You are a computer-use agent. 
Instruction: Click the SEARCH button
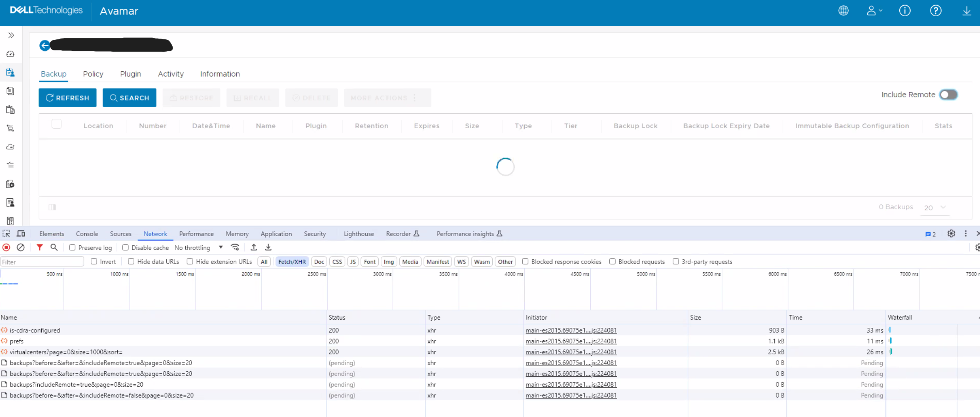point(129,98)
